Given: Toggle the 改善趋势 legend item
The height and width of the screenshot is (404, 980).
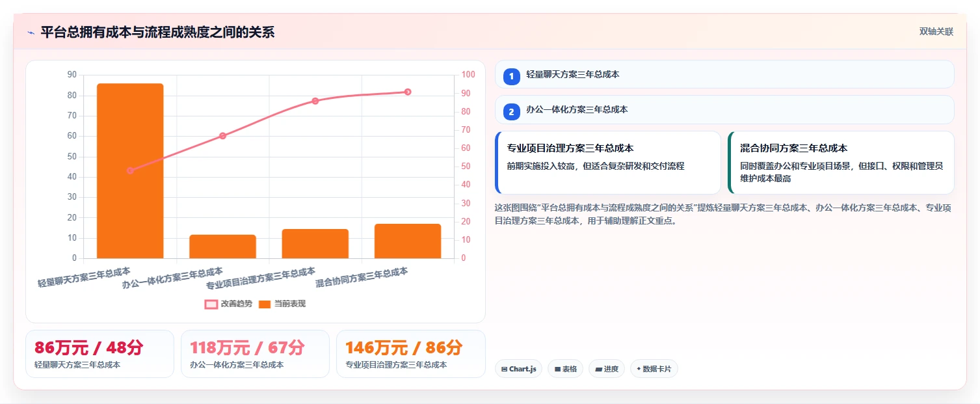Looking at the screenshot, I should [x=228, y=304].
